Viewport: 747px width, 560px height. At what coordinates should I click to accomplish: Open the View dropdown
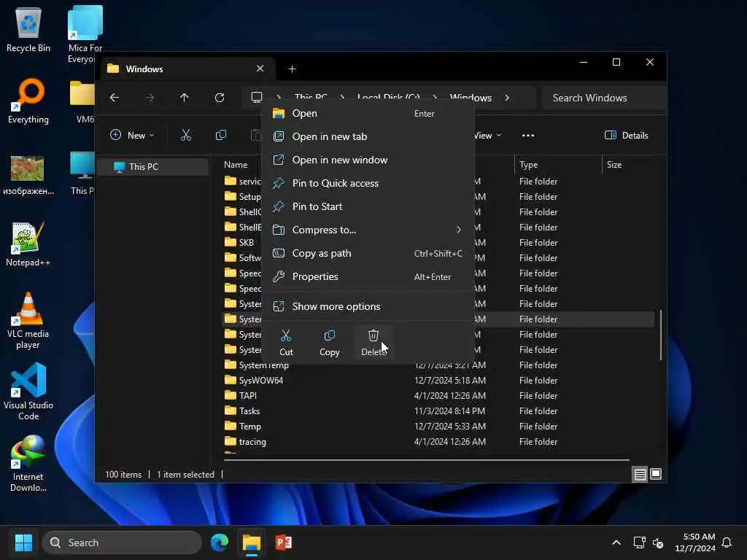click(x=488, y=135)
